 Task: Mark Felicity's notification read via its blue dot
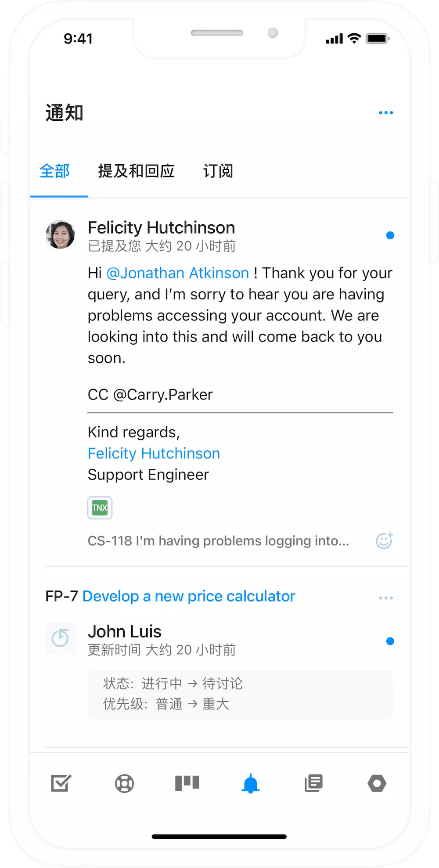click(390, 235)
